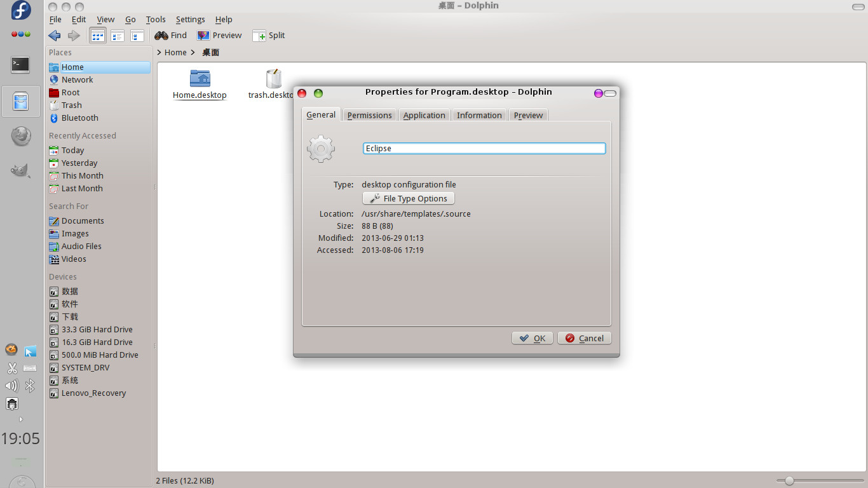The image size is (868, 488).
Task: Switch to the Permissions tab
Action: tap(369, 115)
